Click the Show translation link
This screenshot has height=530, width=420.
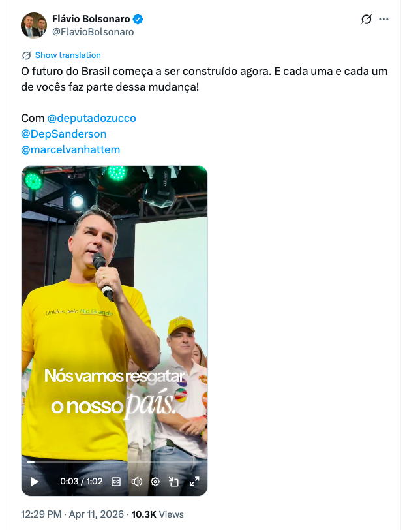coord(68,55)
